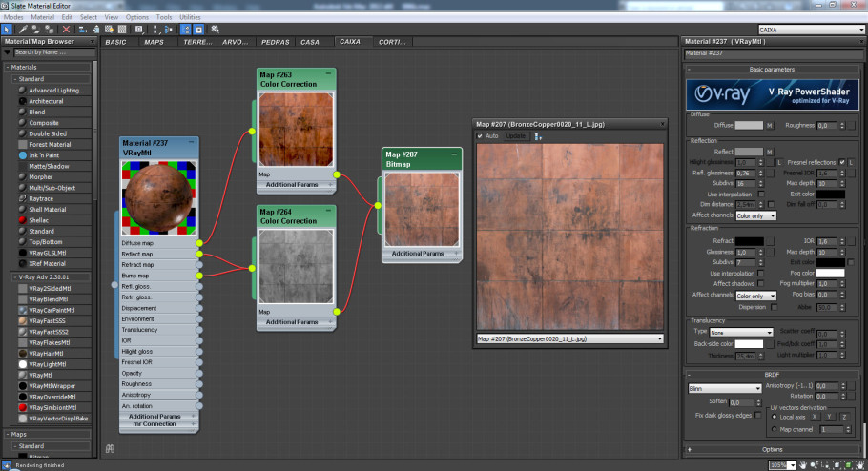Collapse the BRDF rollout
Screen dimensions: 868x471
(772, 375)
